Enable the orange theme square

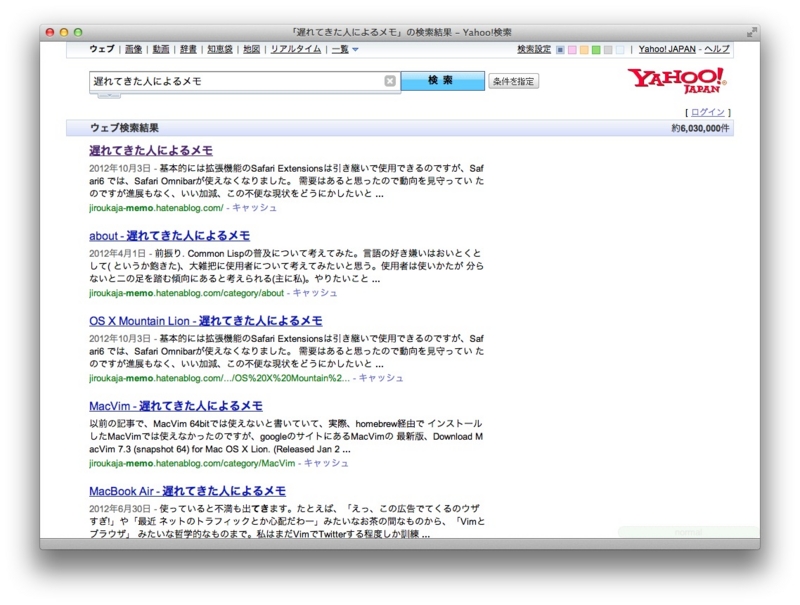(x=583, y=48)
